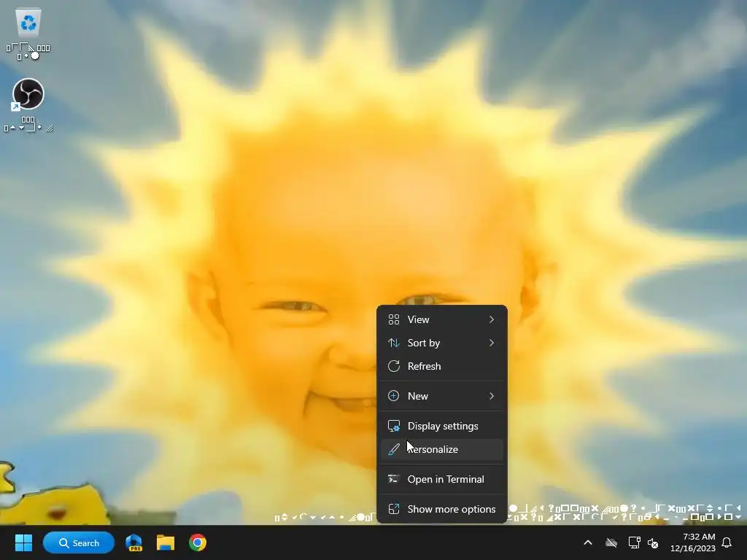The image size is (747, 560).
Task: Click the taskbar Search box
Action: [x=79, y=542]
